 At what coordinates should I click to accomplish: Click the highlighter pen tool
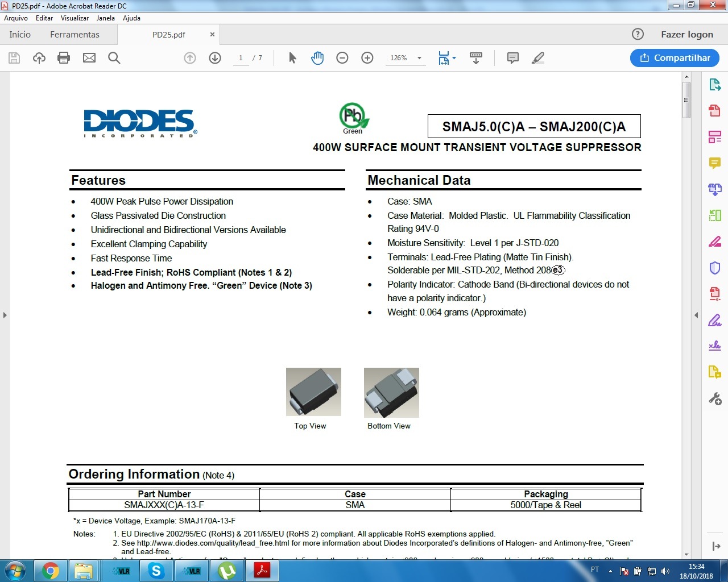(537, 58)
